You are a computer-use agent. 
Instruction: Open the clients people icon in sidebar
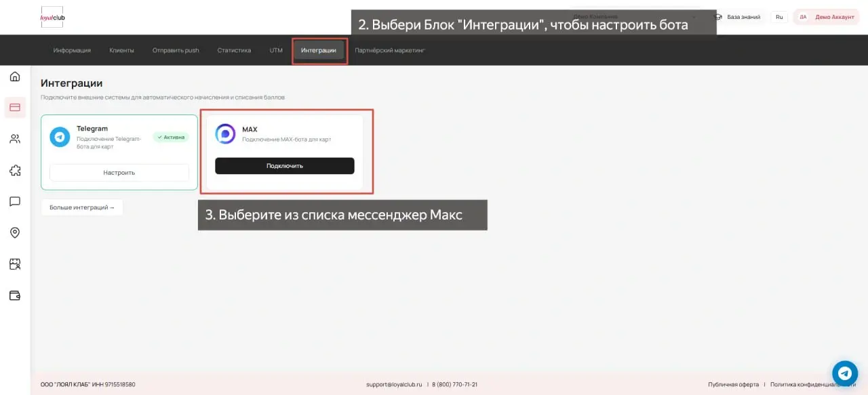[x=15, y=139]
